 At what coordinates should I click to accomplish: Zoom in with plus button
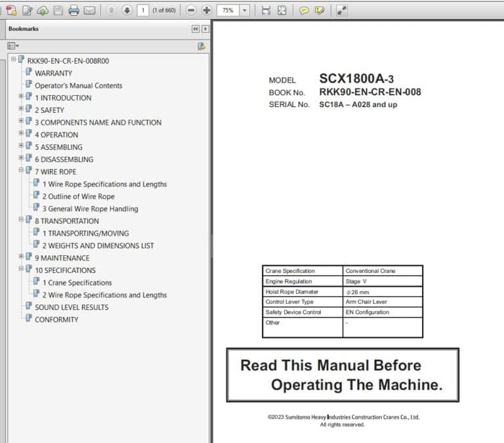point(207,11)
